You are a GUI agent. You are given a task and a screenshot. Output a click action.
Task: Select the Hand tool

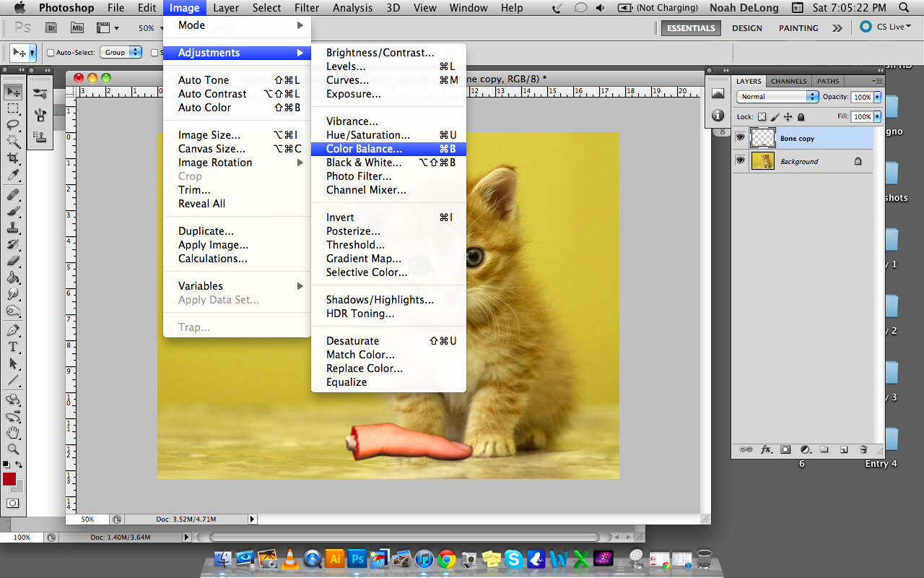point(13,433)
